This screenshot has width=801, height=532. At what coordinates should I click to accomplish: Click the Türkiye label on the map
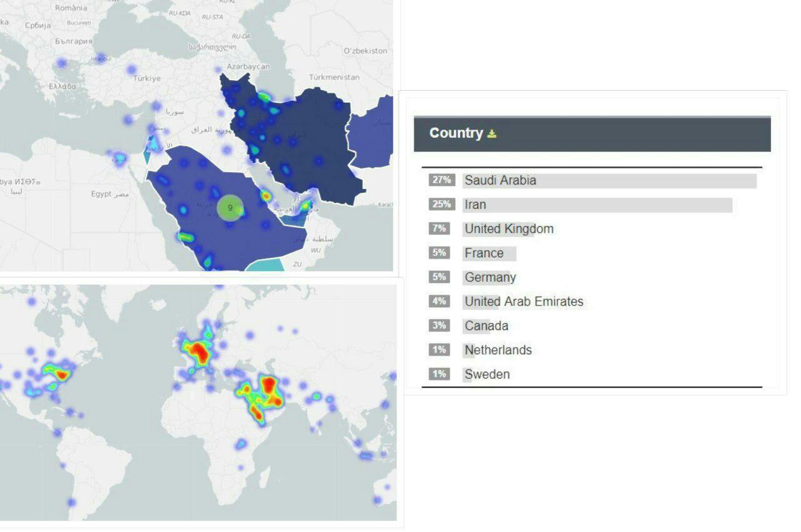(x=147, y=79)
